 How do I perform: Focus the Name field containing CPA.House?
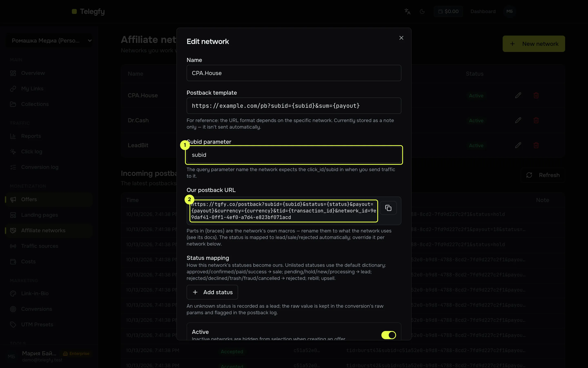[x=294, y=73]
